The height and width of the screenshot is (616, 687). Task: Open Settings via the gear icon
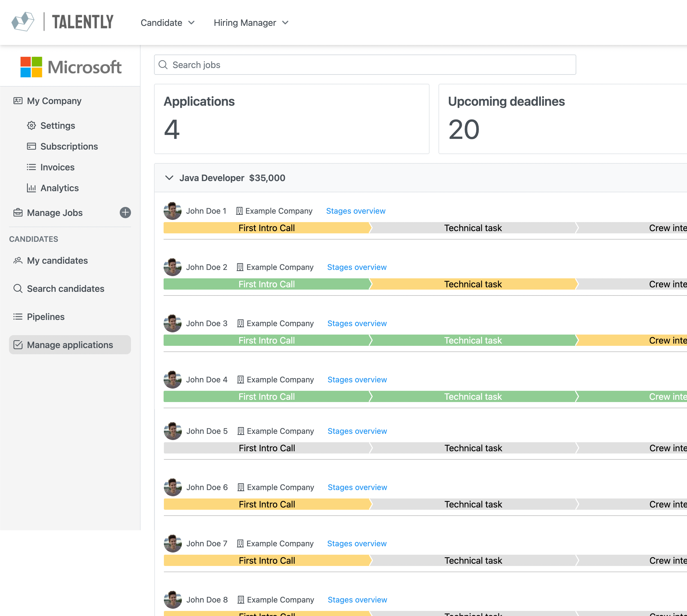click(x=31, y=126)
